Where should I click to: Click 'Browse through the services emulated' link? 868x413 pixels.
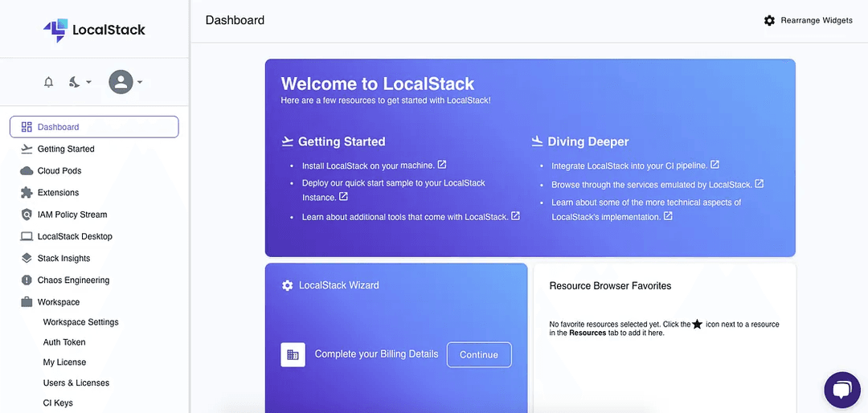click(x=652, y=185)
